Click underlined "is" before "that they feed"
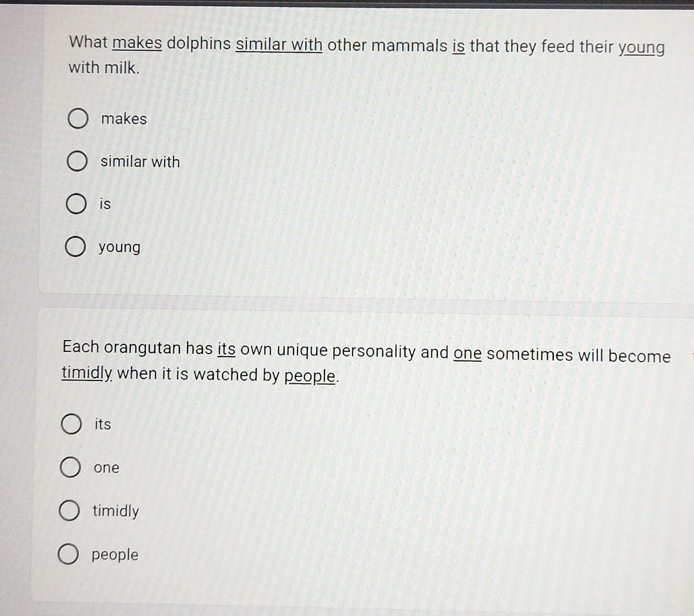 click(458, 46)
